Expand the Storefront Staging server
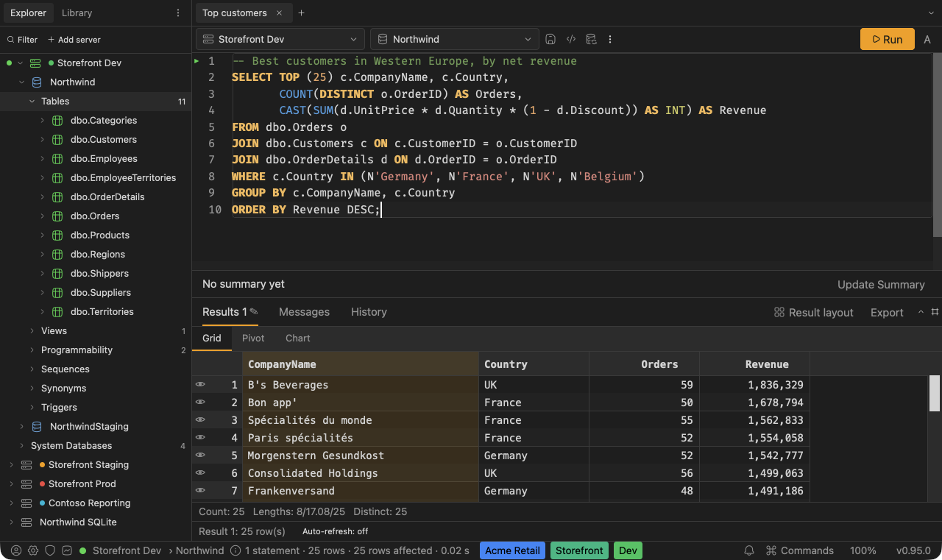Image resolution: width=942 pixels, height=560 pixels. (11, 464)
